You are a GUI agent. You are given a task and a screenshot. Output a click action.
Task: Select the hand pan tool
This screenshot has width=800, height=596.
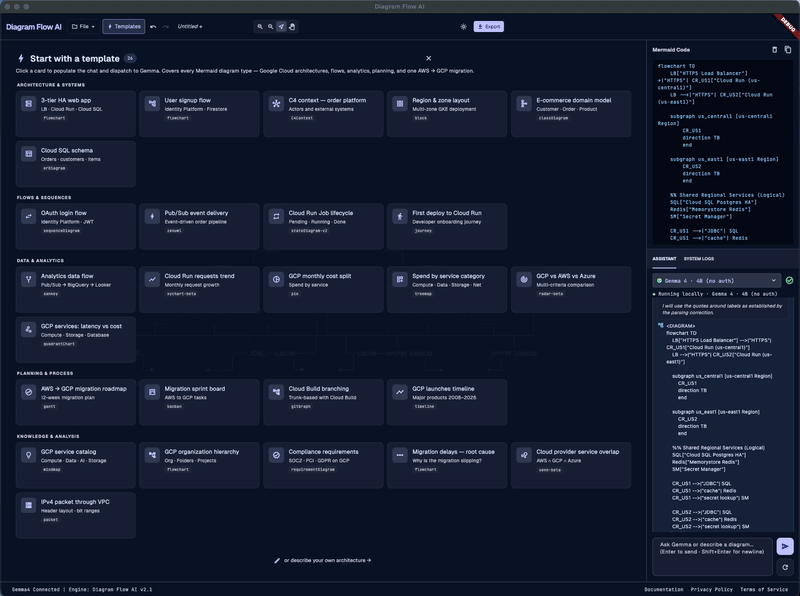coord(292,27)
